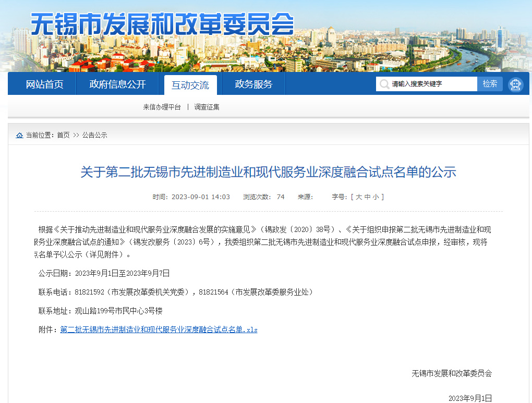Click 首页 in the breadcrumb path

tap(63, 135)
